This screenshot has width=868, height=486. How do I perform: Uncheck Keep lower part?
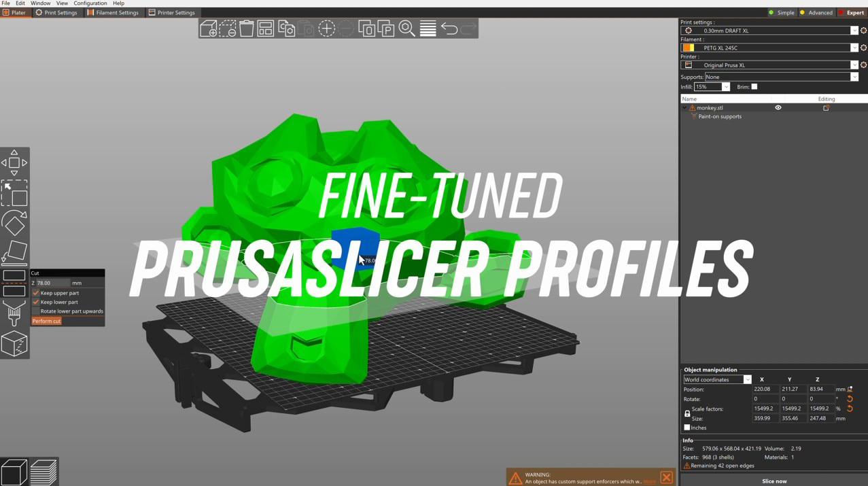(x=36, y=302)
